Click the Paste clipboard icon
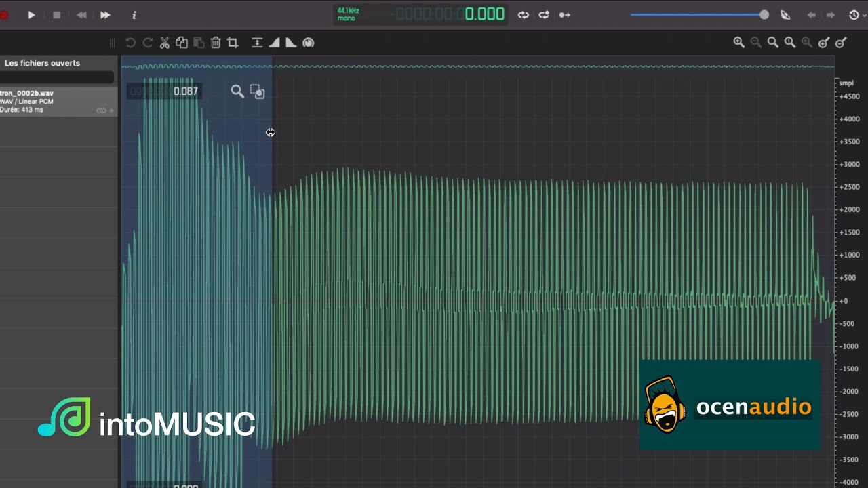Screen dimensions: 868x488 pos(199,43)
